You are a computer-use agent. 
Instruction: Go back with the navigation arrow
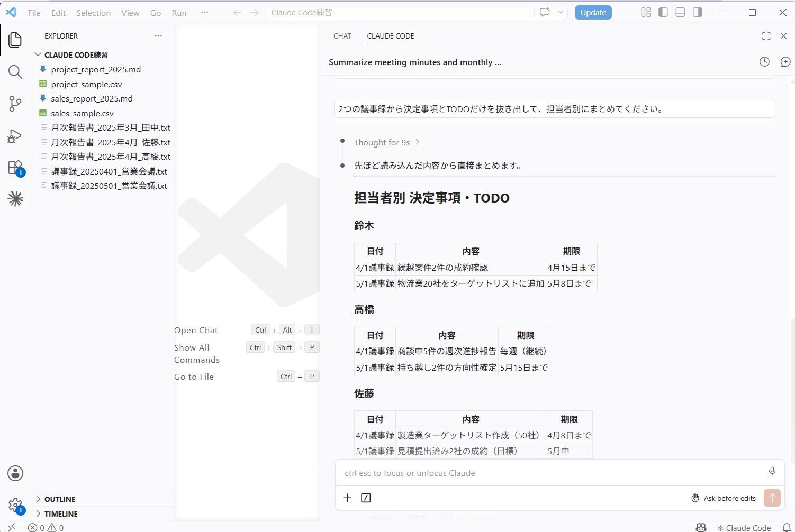pos(237,13)
